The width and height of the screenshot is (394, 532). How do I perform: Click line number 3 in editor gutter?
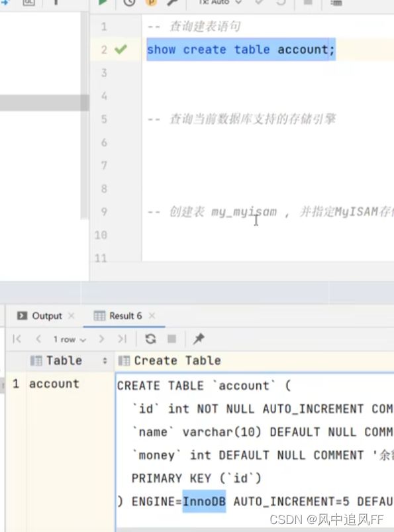104,73
